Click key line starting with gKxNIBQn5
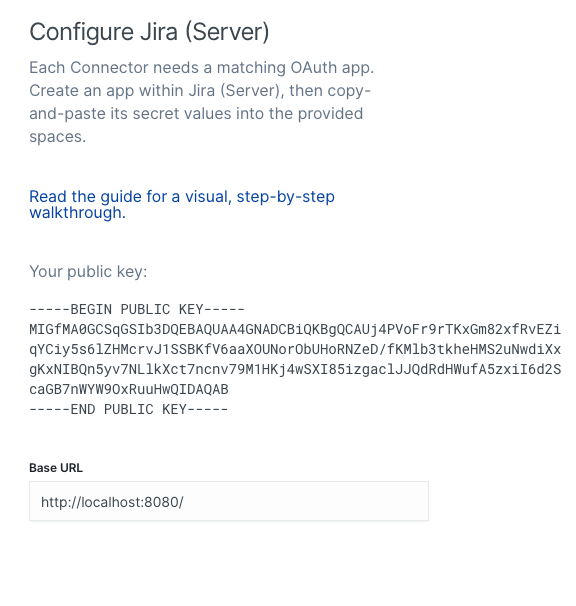Screen dimensions: 576x606 pyautogui.click(x=295, y=369)
